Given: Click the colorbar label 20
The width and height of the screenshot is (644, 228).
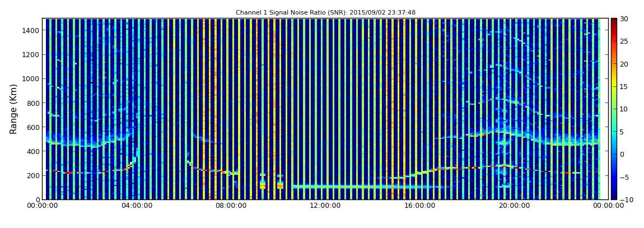Looking at the screenshot, I should coord(624,64).
